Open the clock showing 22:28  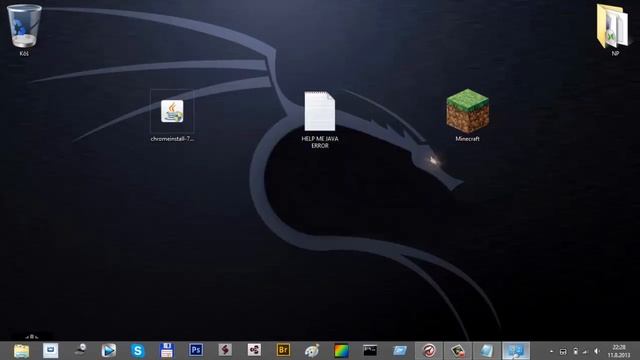pyautogui.click(x=619, y=351)
